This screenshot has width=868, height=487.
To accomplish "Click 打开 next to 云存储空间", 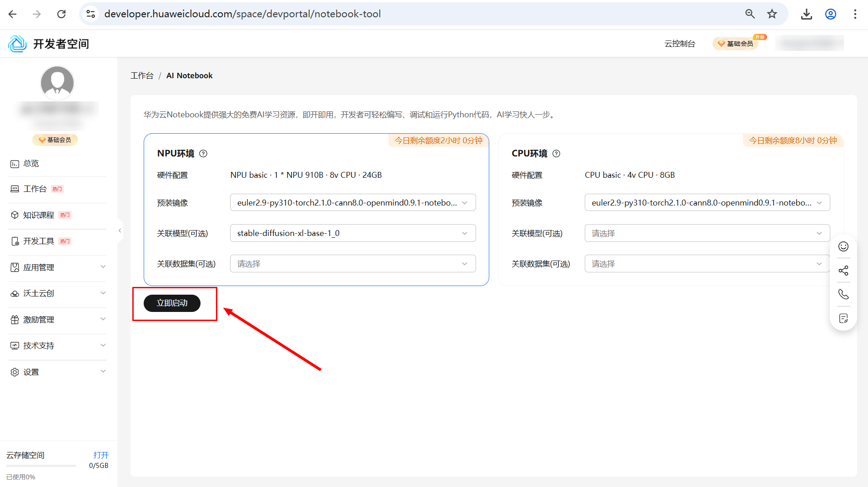I will pyautogui.click(x=101, y=455).
